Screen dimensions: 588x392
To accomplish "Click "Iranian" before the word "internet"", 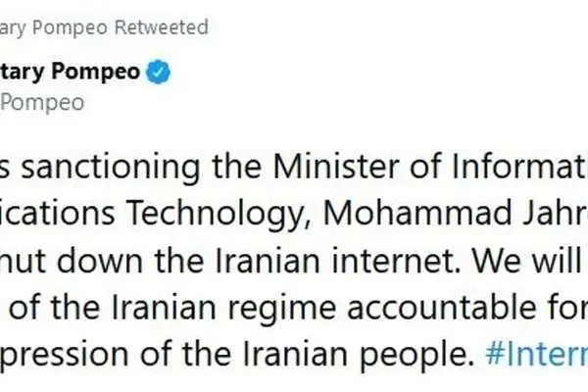I will pos(268,261).
